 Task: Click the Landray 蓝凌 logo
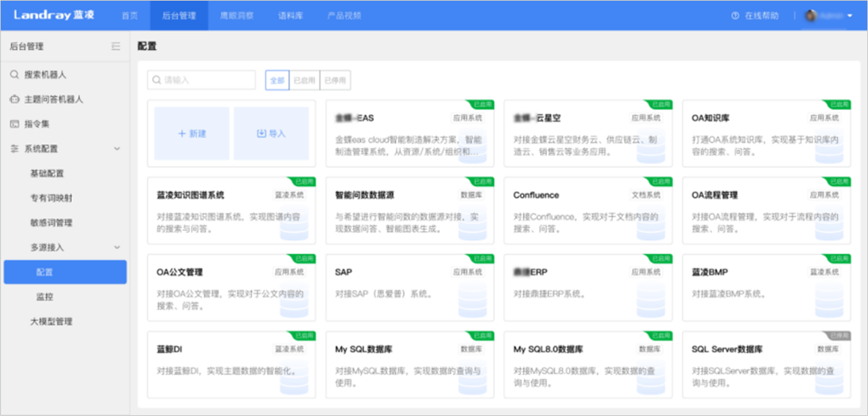coord(52,15)
